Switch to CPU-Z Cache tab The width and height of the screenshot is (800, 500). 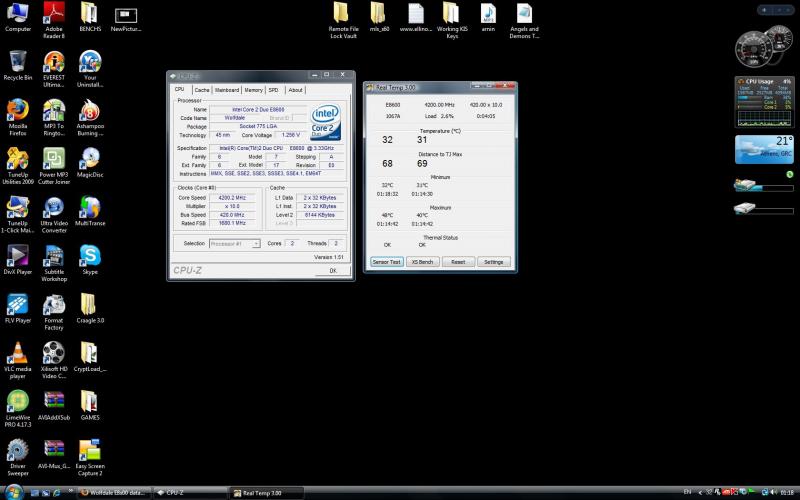tap(202, 90)
